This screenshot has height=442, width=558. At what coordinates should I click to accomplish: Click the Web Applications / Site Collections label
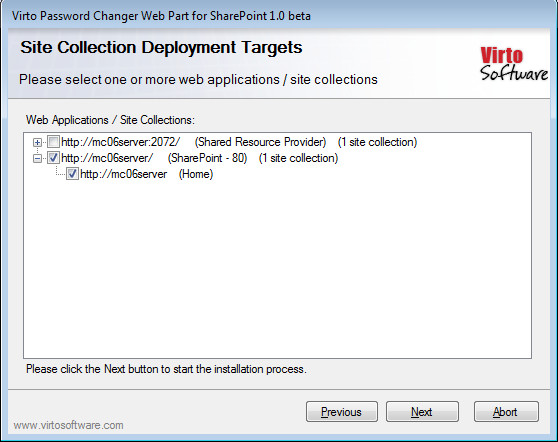[x=110, y=120]
